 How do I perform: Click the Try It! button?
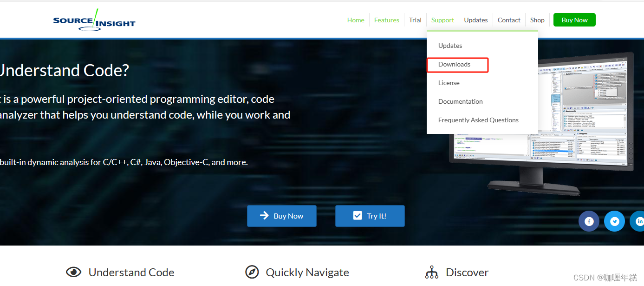(370, 216)
